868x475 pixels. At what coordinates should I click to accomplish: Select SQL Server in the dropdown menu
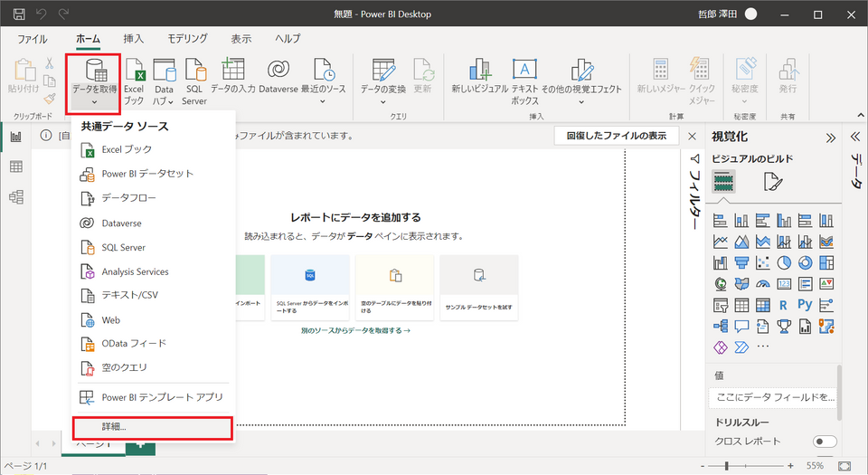click(x=153, y=248)
